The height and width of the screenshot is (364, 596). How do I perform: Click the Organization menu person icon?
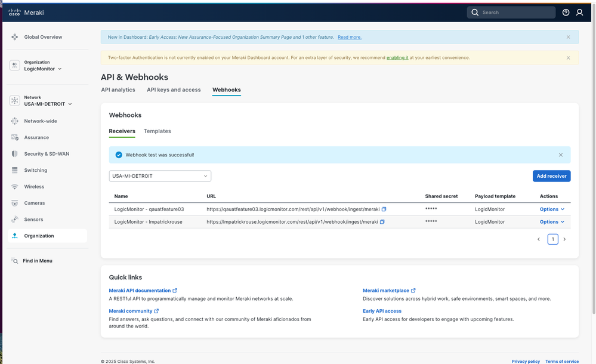[14, 236]
